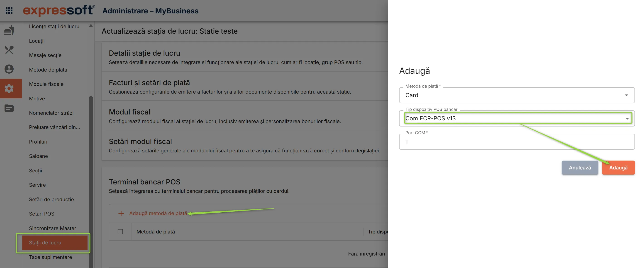Image resolution: width=644 pixels, height=268 pixels.
Task: Expand the Modul fiscal section
Action: tap(245, 116)
